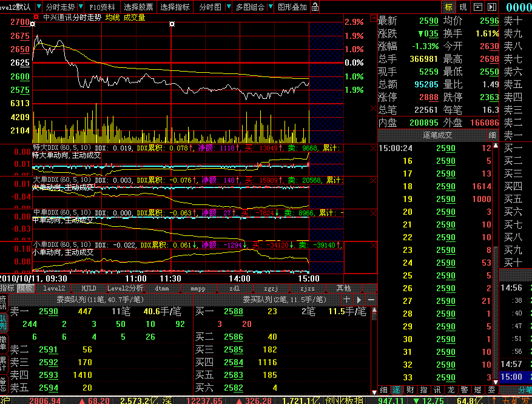Click the chart marker icon at 09:30
This screenshot has width=532, height=404.
pos(33,24)
